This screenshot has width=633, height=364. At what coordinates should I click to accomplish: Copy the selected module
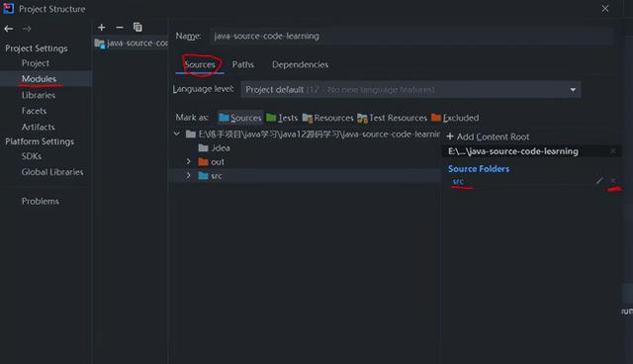137,27
